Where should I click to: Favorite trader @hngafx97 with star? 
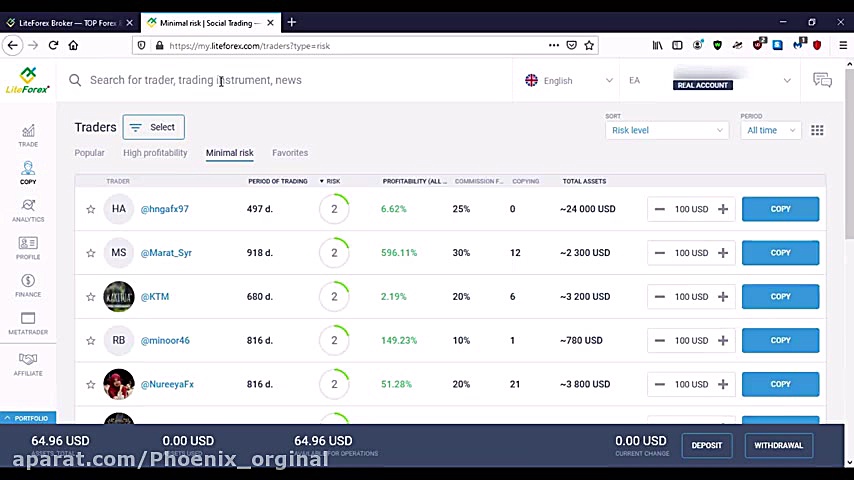(x=90, y=209)
